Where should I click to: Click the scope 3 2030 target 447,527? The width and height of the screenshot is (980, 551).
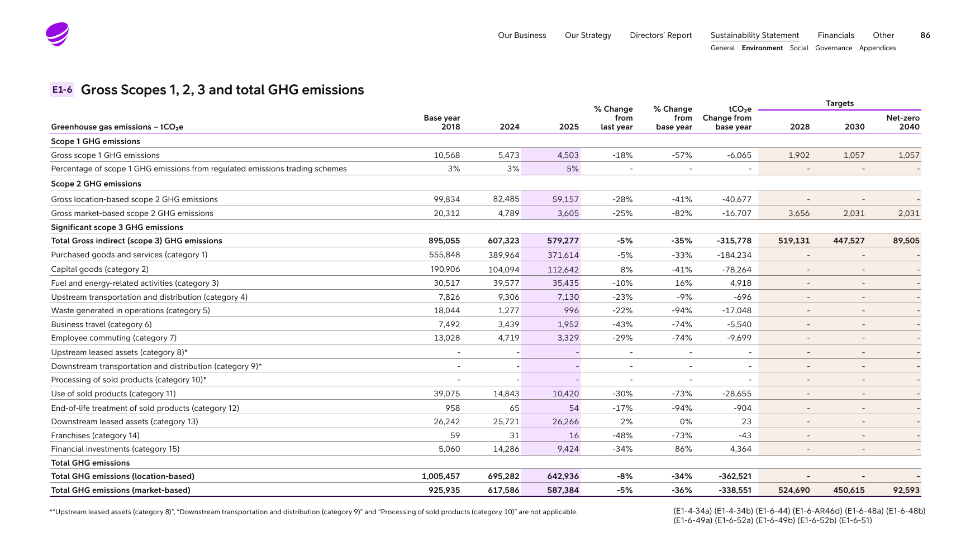pyautogui.click(x=849, y=241)
